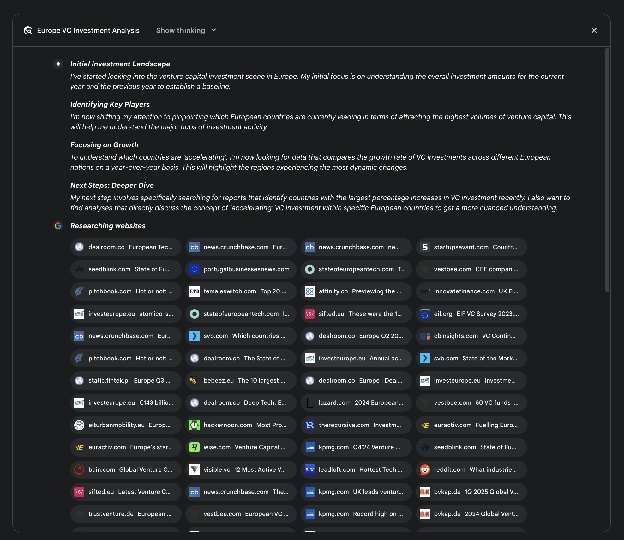Click the visible.vc favicon icon

[x=194, y=469]
